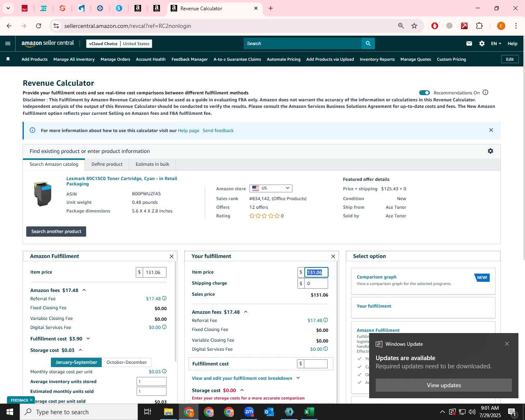The height and width of the screenshot is (420, 525).
Task: Click the Your fulfillment Digital Services Fee info icon
Action: click(326, 349)
